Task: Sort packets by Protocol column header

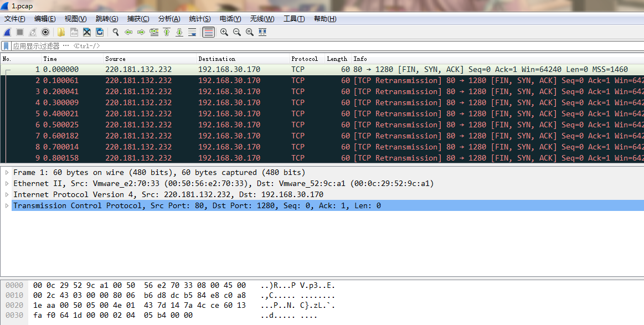Action: click(307, 59)
